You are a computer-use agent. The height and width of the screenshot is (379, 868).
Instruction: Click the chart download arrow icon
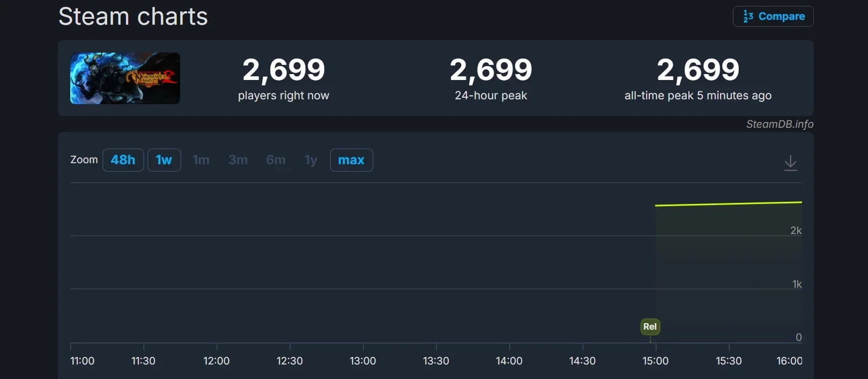[x=790, y=163]
